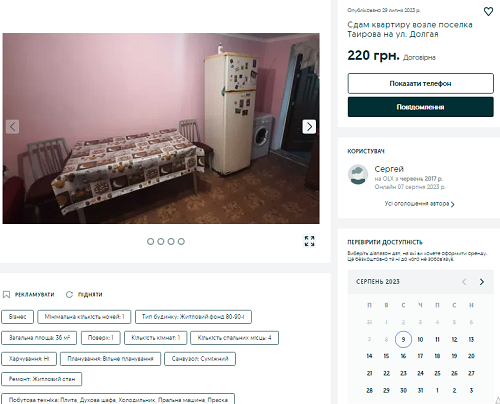
Task: Click the Повідомлення button
Action: (420, 107)
